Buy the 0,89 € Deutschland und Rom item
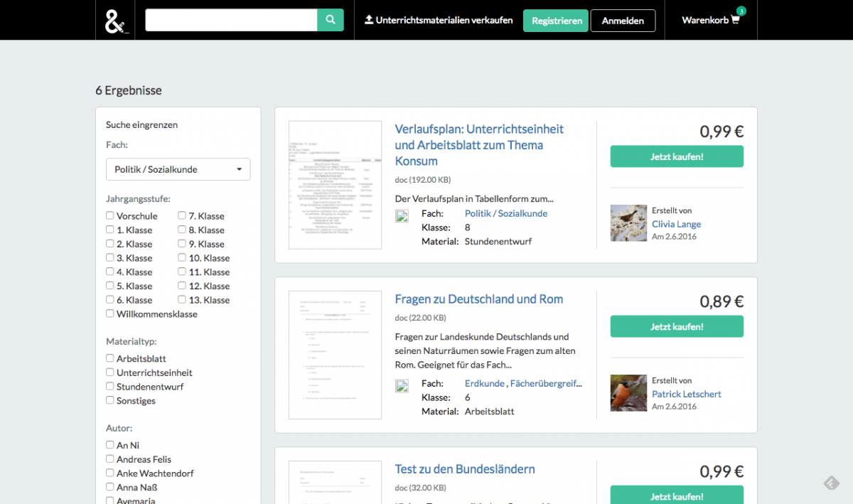The height and width of the screenshot is (504, 853). pyautogui.click(x=677, y=326)
